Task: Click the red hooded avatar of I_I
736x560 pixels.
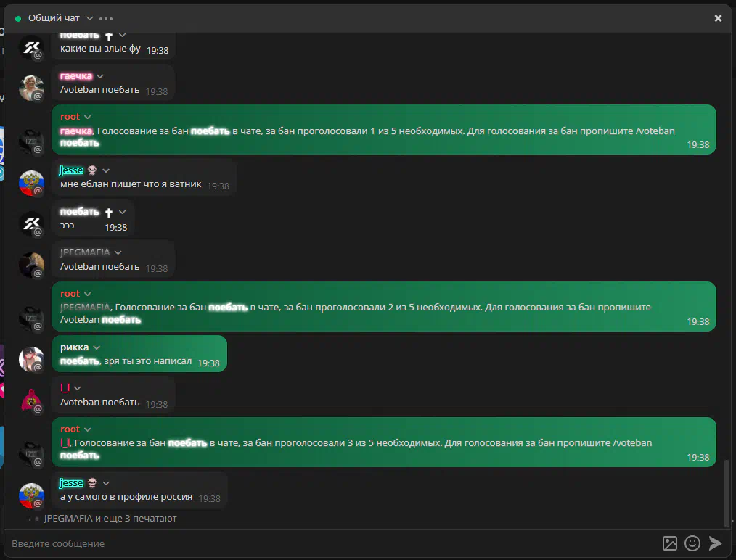Action: [x=31, y=400]
